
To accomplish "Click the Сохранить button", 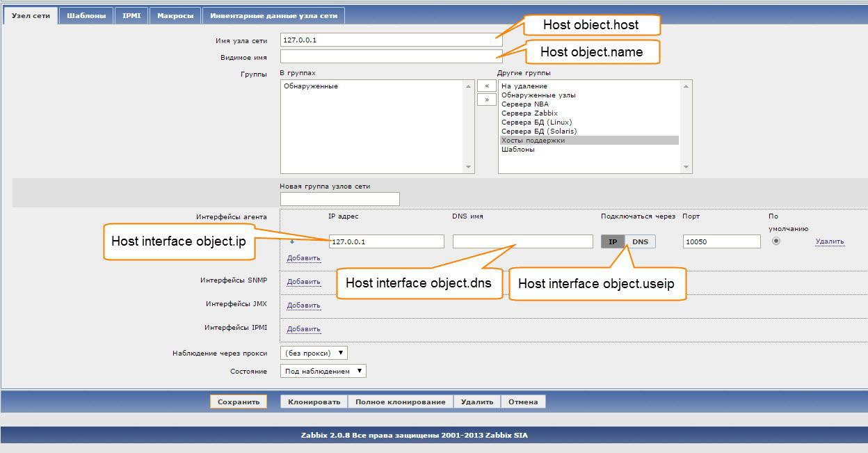I will click(x=239, y=402).
